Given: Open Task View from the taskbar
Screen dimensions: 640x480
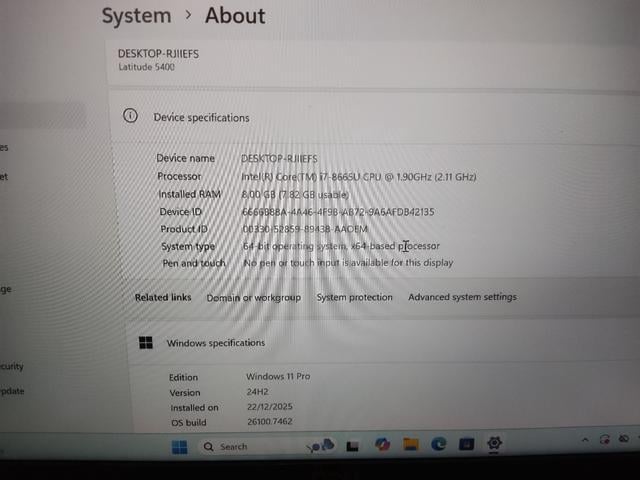Looking at the screenshot, I should tap(352, 446).
